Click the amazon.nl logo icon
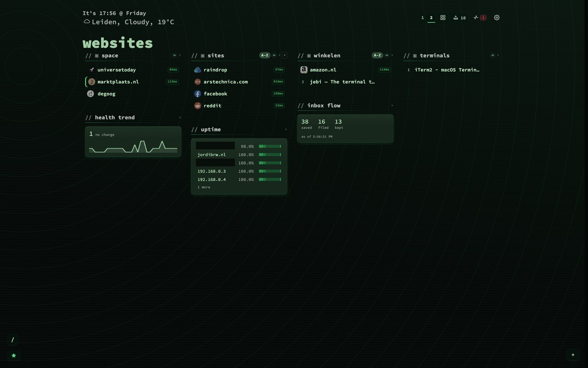588x368 pixels. pyautogui.click(x=304, y=70)
